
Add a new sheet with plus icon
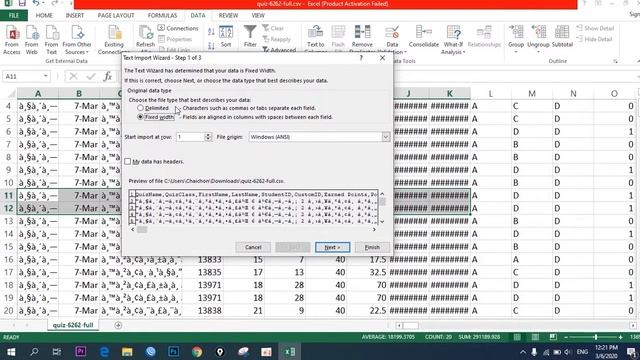click(x=118, y=325)
